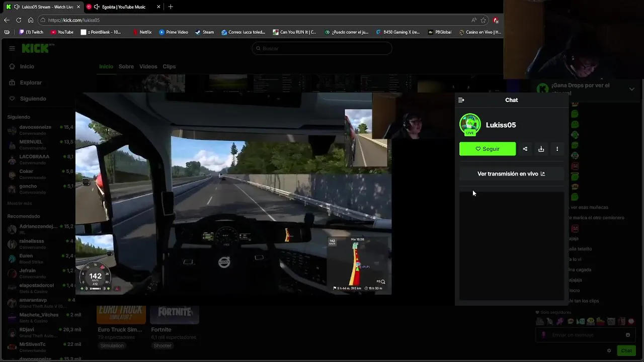Open the Prime Video bookmark
Viewport: 644px width, 362px height.
(x=174, y=32)
